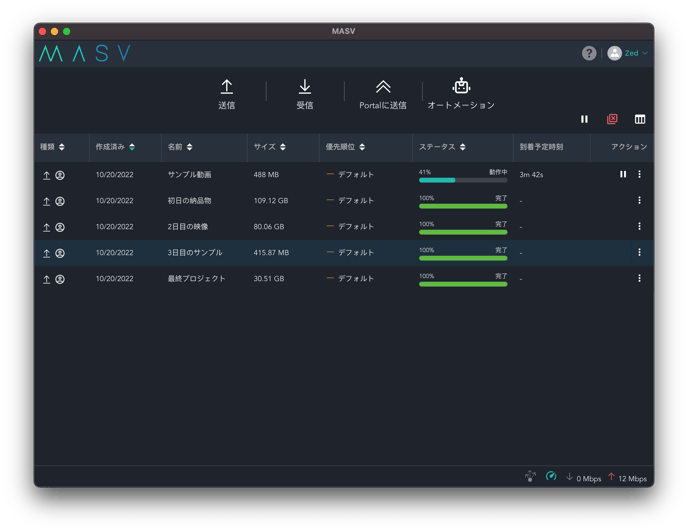Click the 3m 42s remaining time
The width and height of the screenshot is (688, 532).
click(531, 175)
